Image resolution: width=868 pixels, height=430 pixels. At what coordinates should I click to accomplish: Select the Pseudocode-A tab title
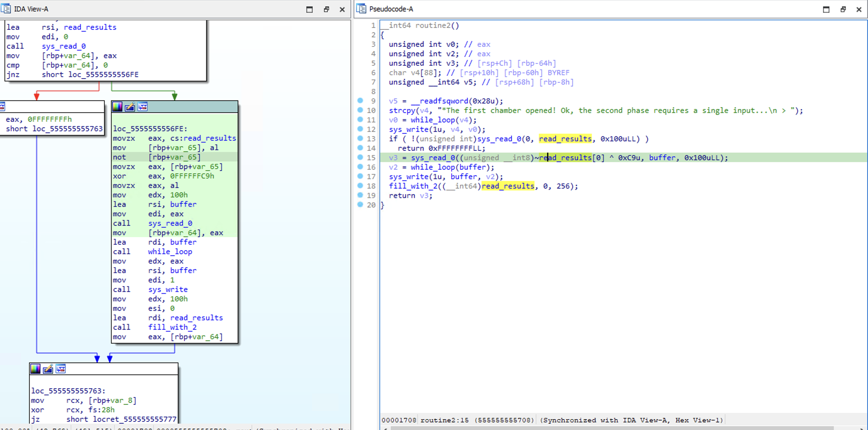(391, 9)
